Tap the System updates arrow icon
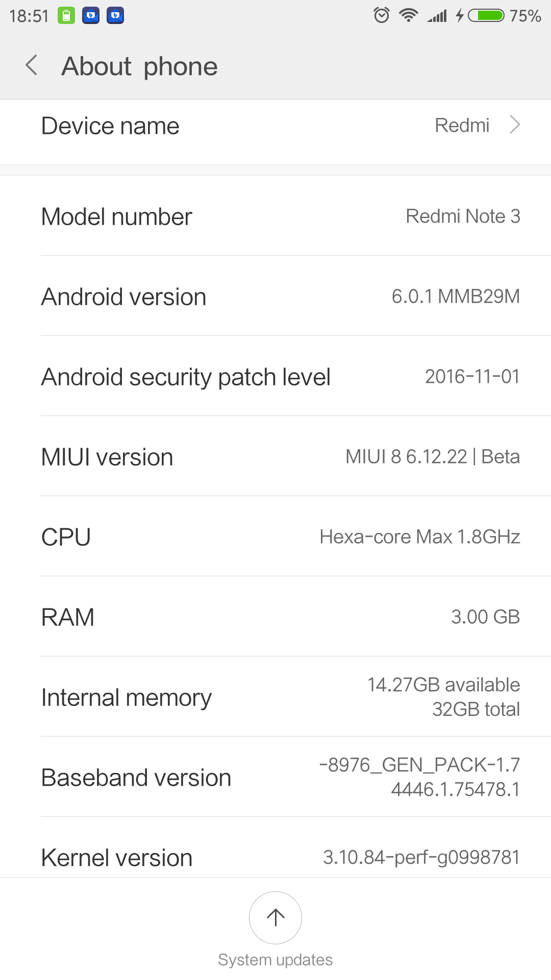This screenshot has width=551, height=980. [x=275, y=917]
